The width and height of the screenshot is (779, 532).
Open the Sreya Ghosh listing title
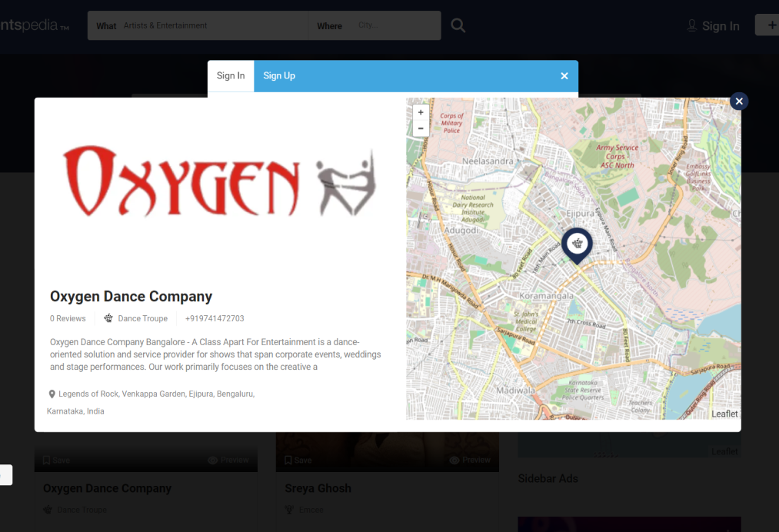[x=318, y=488]
